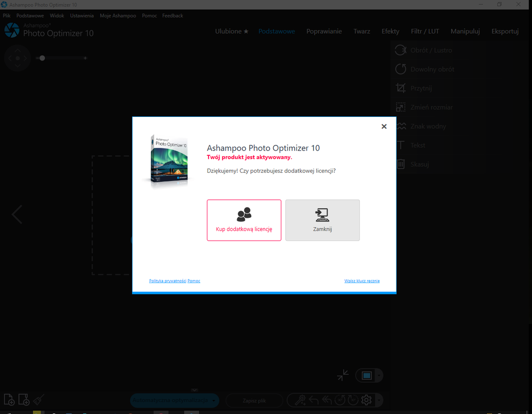Switch to the Efekty tab
The image size is (532, 414).
[x=390, y=31]
